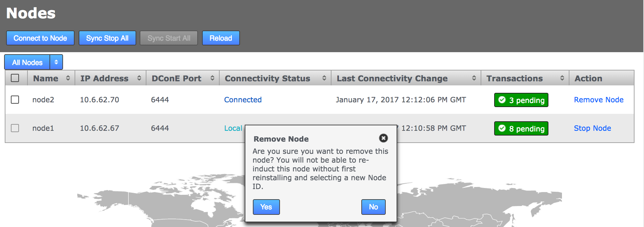Click the sort arrows on the Name column

[x=68, y=78]
